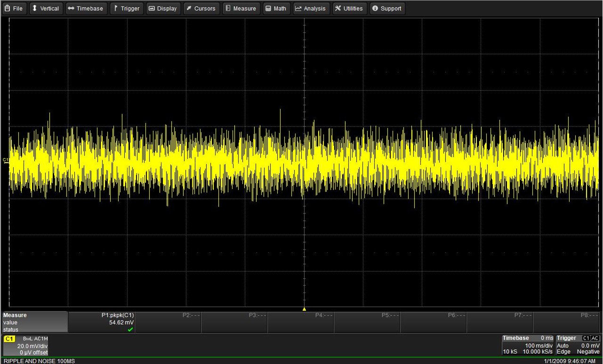Click the Analysis menu chart icon
Screen dimensions: 603x364
click(x=298, y=8)
